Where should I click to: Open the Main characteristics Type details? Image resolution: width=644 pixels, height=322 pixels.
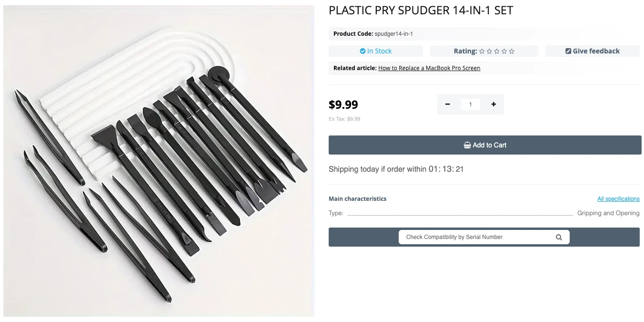coord(336,213)
